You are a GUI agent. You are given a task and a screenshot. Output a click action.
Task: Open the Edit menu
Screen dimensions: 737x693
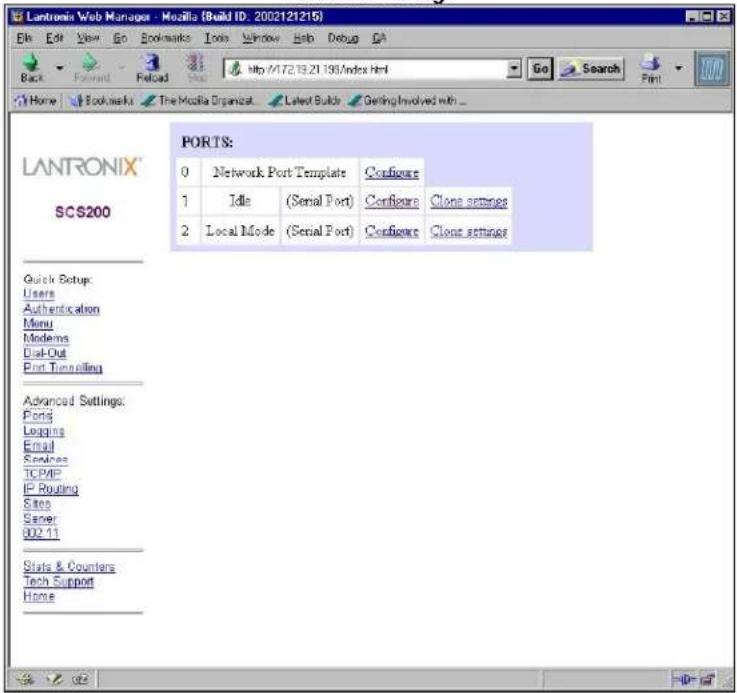click(x=54, y=38)
